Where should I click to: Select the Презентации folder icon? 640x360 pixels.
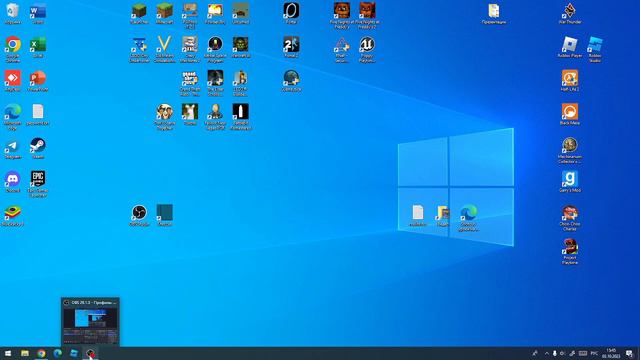[x=494, y=13]
